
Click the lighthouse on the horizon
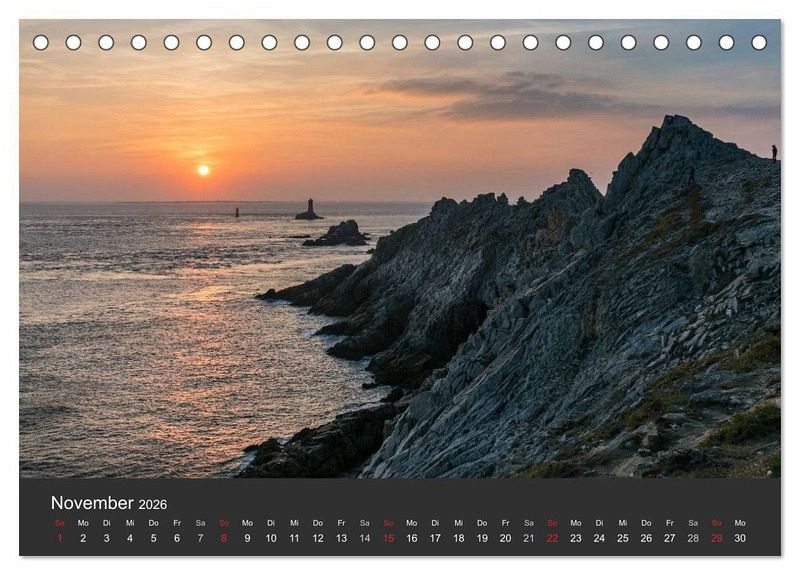point(309,210)
